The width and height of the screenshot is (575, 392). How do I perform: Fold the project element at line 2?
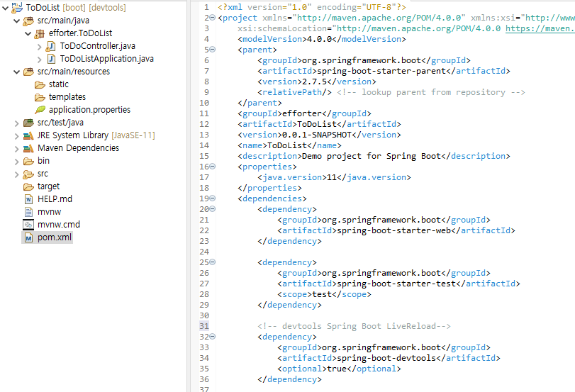tap(213, 18)
